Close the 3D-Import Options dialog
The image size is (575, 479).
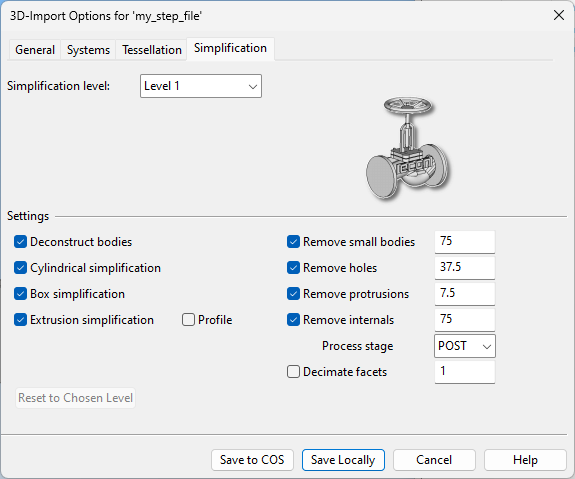click(x=558, y=15)
